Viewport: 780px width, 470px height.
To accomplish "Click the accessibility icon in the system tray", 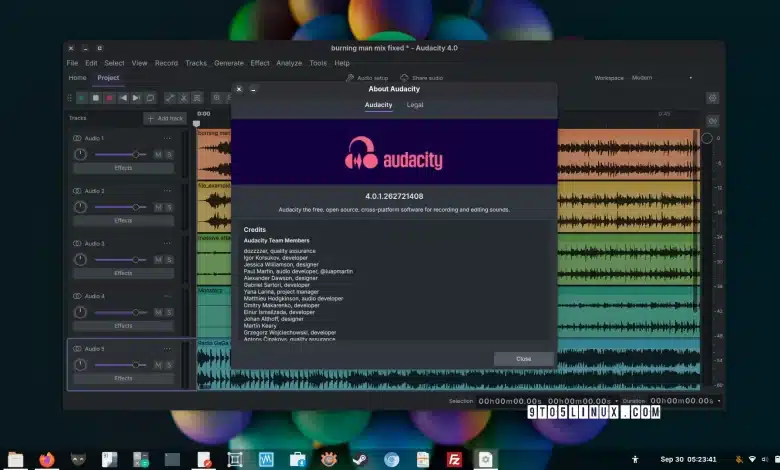I will (x=635, y=459).
